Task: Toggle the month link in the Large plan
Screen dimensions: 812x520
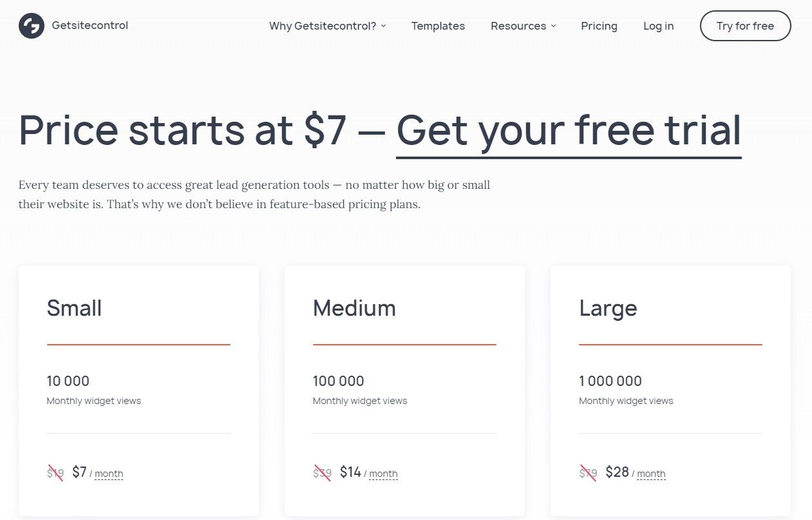Action: pyautogui.click(x=651, y=474)
